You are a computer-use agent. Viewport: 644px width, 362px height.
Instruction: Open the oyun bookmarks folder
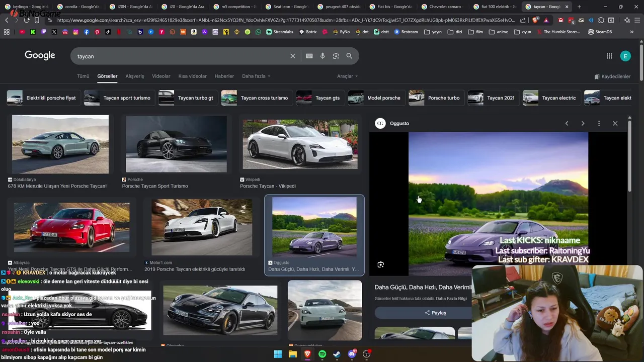point(522,32)
